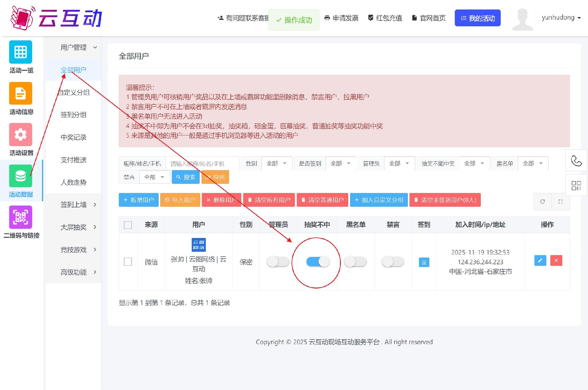Select 人数走势 menu item
588x390 pixels.
click(x=73, y=182)
